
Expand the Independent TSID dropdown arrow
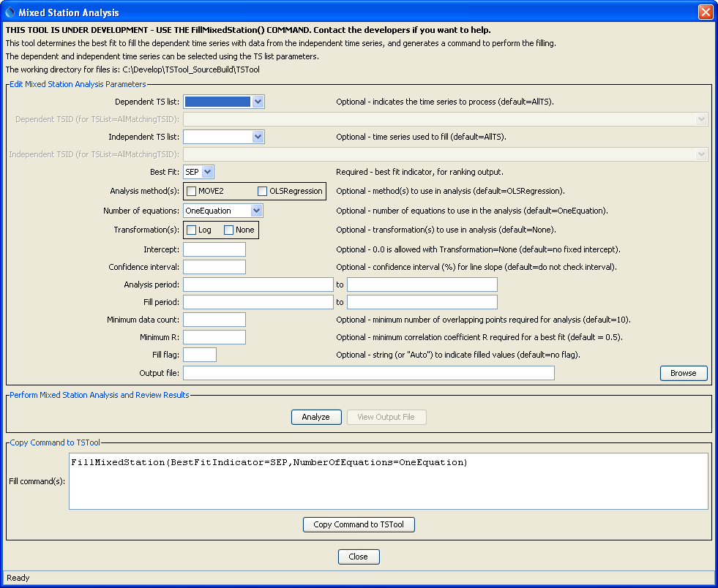coord(701,154)
